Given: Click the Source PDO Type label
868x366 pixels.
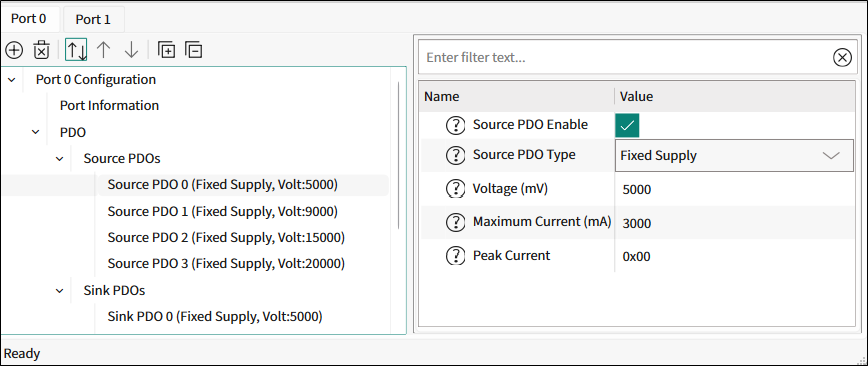Looking at the screenshot, I should (x=524, y=155).
